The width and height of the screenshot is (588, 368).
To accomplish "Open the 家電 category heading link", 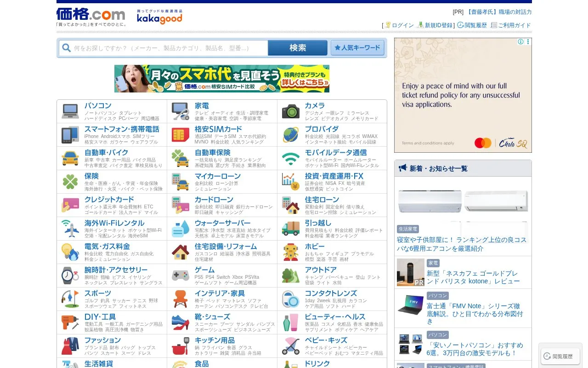I will pyautogui.click(x=202, y=106).
